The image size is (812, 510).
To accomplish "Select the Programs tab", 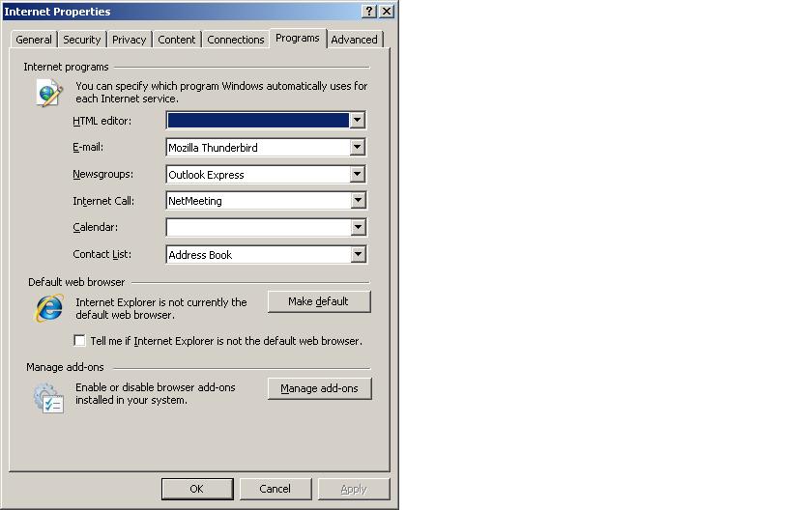I will tap(298, 39).
